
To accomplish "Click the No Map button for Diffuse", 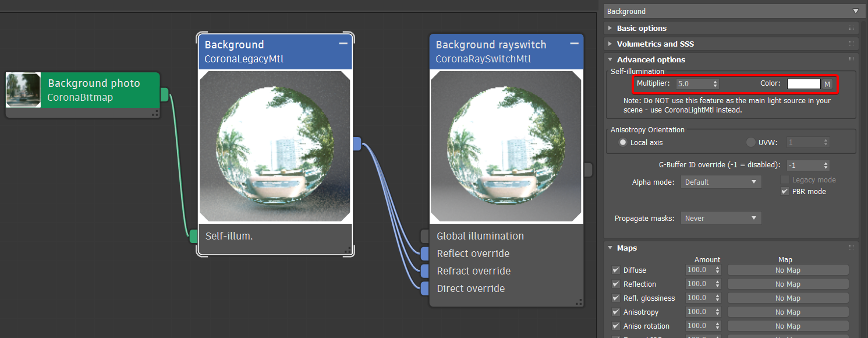I will coord(788,270).
